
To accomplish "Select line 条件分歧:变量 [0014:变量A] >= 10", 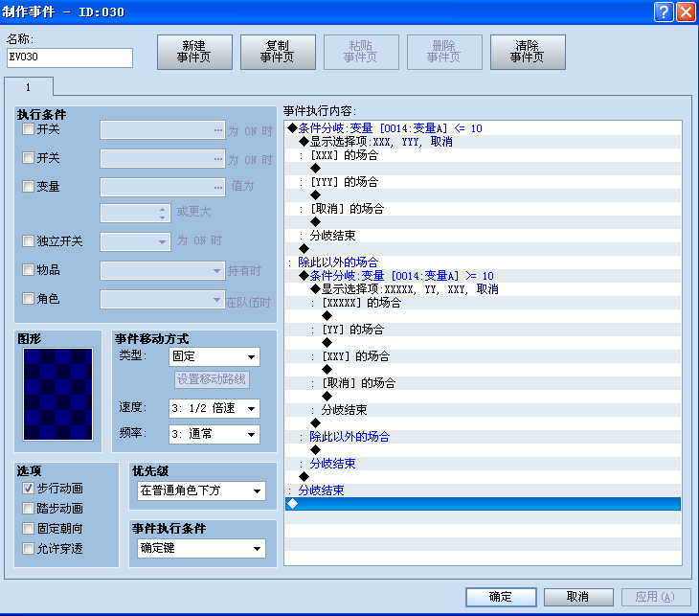I will click(483, 276).
